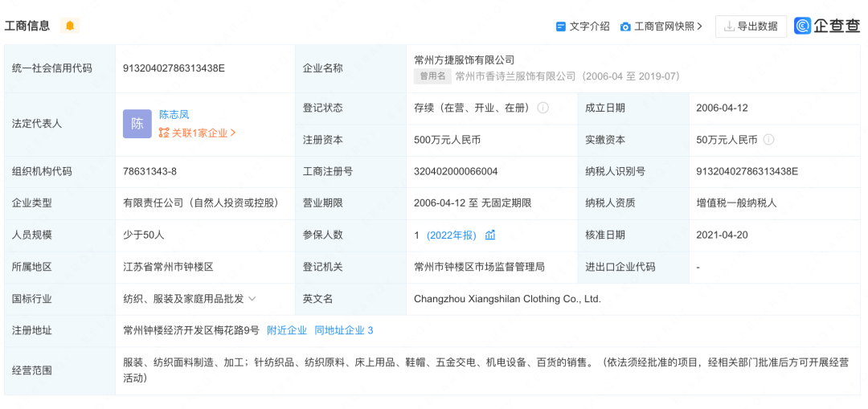
Task: Open legal representative 陈志凤 profile link
Action: (x=174, y=115)
